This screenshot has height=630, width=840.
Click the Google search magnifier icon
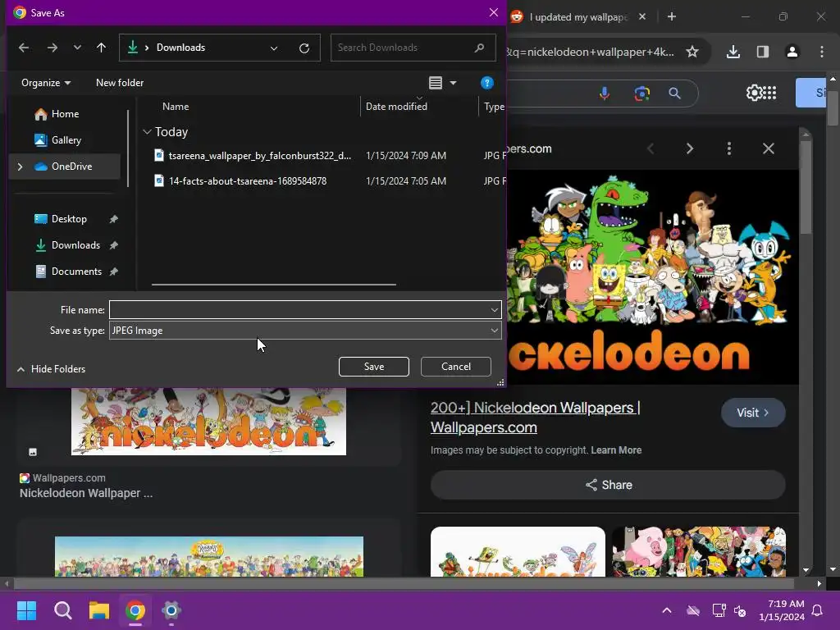point(675,94)
